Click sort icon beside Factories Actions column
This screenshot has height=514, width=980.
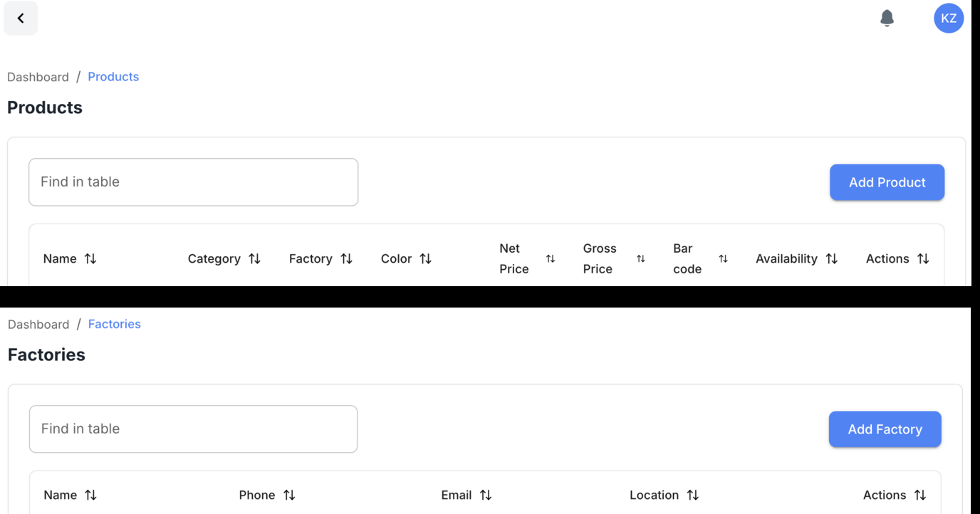[x=920, y=495]
